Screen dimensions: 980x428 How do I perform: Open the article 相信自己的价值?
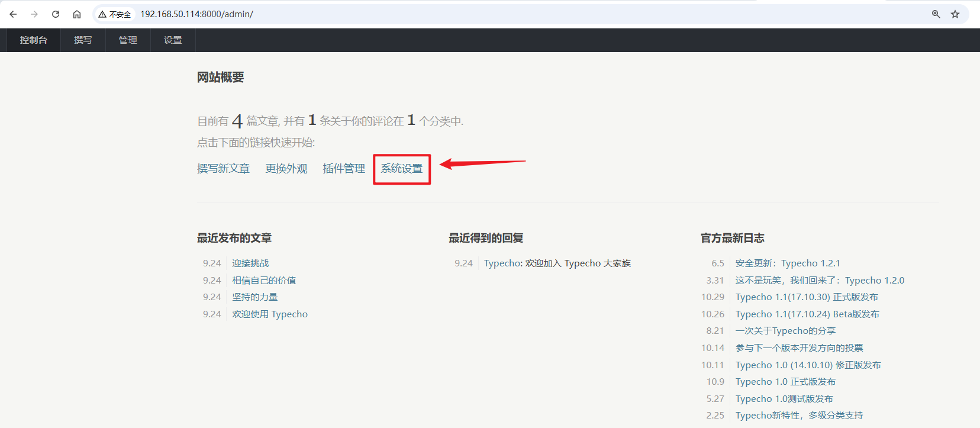point(264,281)
